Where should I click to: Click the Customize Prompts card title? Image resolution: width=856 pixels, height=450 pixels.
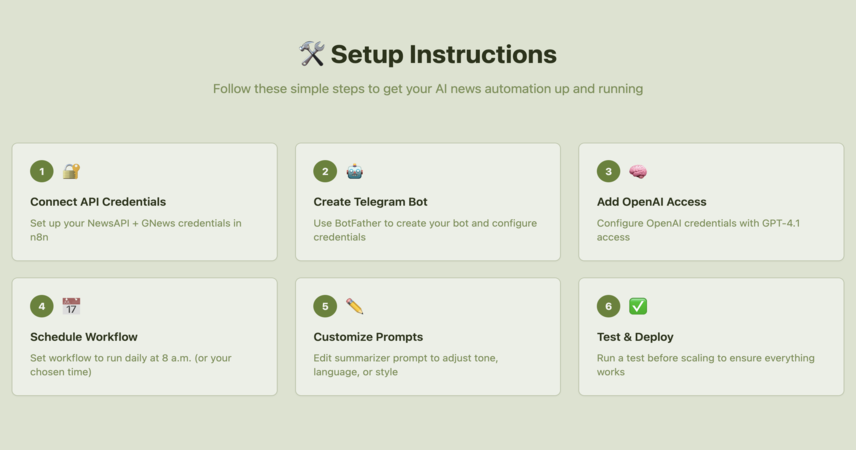pyautogui.click(x=368, y=337)
